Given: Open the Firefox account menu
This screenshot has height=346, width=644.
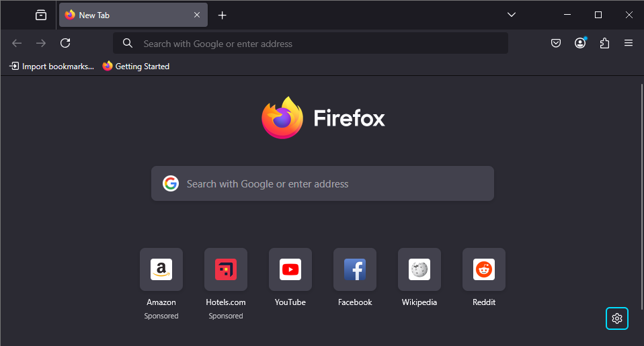Looking at the screenshot, I should click(580, 43).
